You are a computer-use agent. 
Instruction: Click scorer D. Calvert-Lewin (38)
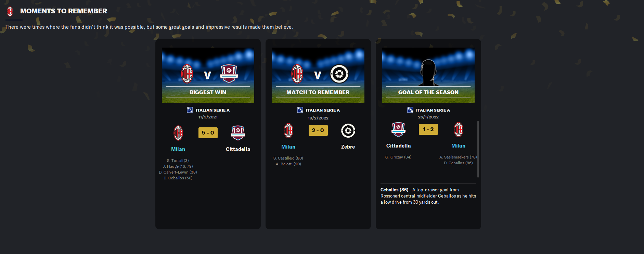(x=178, y=172)
